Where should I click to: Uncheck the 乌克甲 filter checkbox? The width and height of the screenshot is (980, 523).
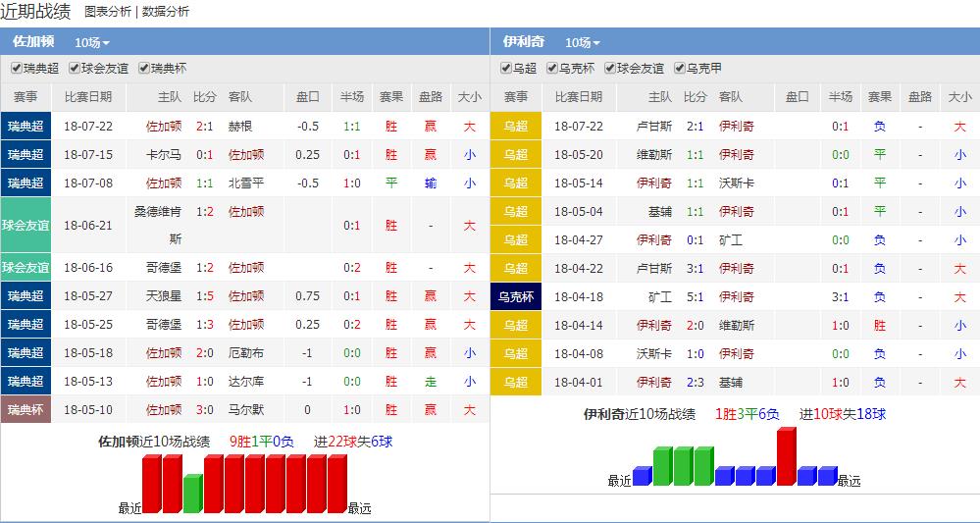(679, 69)
